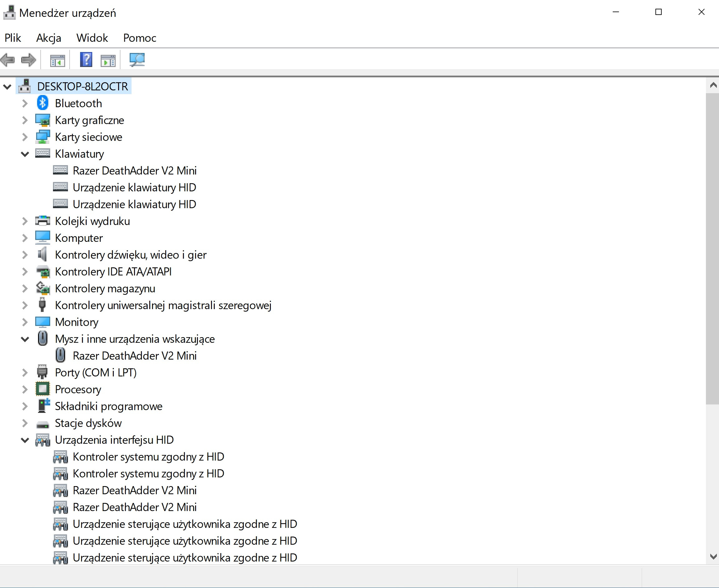This screenshot has height=588, width=719.
Task: Click the Forward arrow toolbar icon
Action: 28,60
